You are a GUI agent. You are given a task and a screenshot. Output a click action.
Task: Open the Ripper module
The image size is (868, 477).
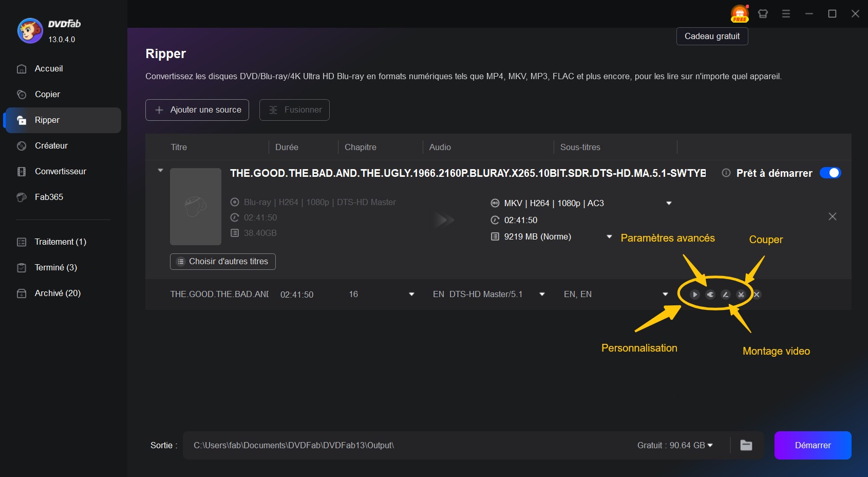63,120
